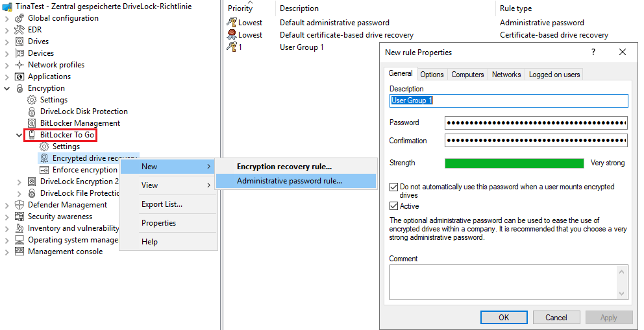Uncheck the Active checkbox
This screenshot has height=330, width=644.
point(393,206)
